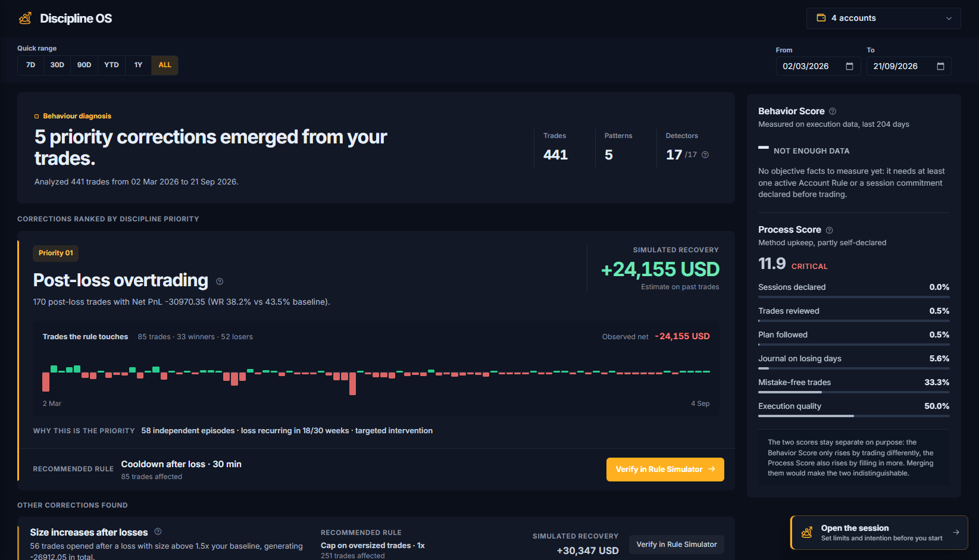Select the ALL quick range
Viewport: 979px width, 560px height.
[165, 65]
